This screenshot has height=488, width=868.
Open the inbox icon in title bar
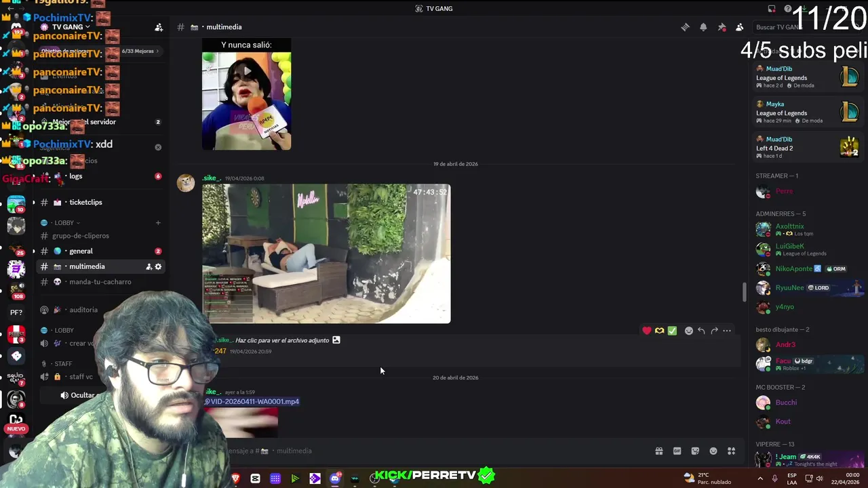772,9
